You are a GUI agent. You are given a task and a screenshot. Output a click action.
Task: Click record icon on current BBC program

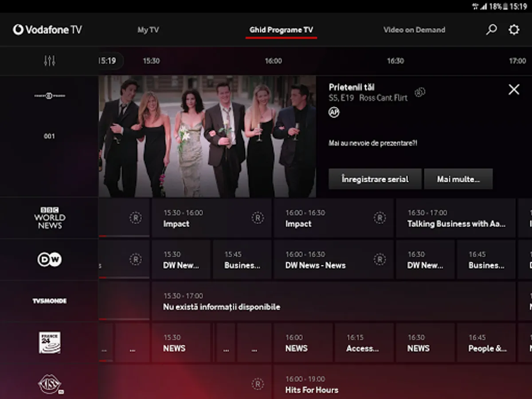(135, 218)
